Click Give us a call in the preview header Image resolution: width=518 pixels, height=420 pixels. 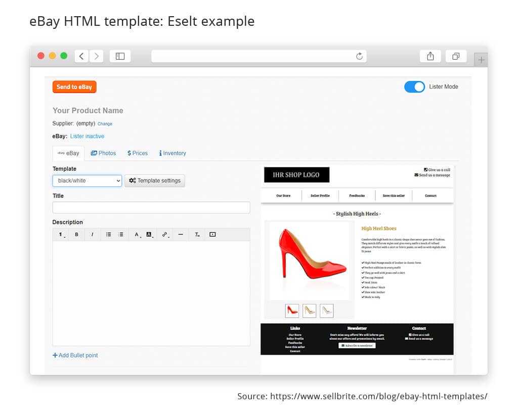(x=437, y=170)
